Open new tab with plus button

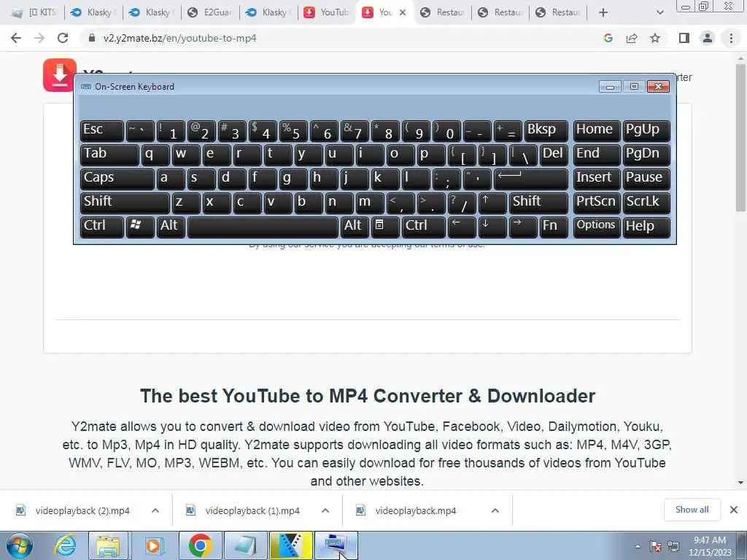[x=603, y=12]
